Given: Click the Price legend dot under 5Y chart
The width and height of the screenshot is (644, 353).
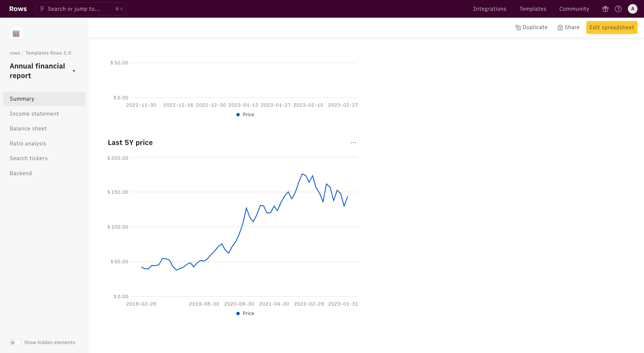Looking at the screenshot, I should (x=238, y=313).
